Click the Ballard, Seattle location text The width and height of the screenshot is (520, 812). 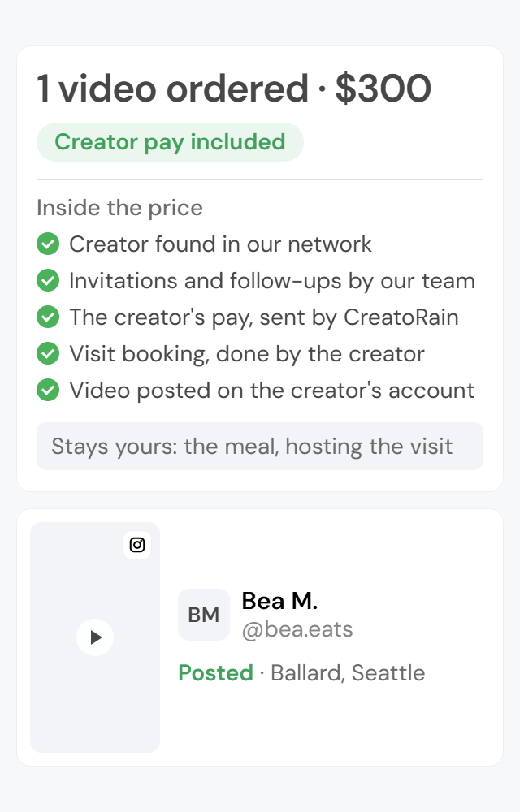(348, 673)
